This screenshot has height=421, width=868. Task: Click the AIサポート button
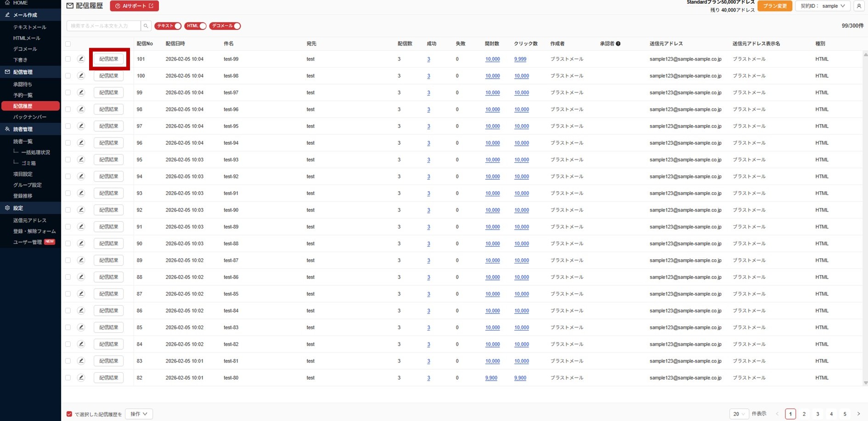[134, 6]
